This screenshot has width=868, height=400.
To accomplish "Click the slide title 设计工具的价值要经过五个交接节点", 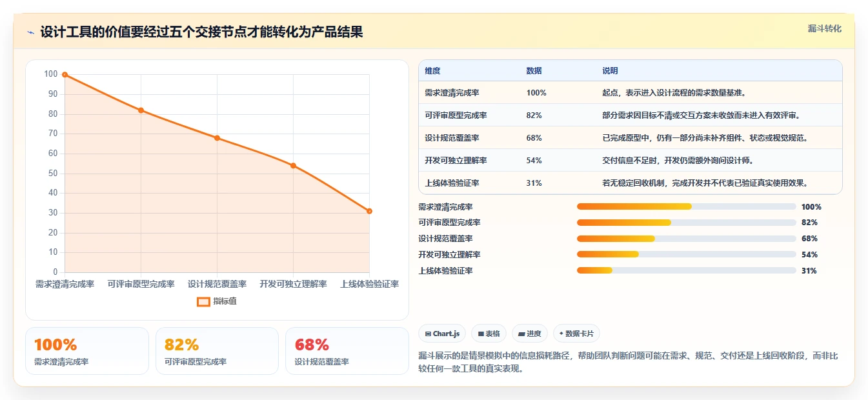I will [x=201, y=32].
